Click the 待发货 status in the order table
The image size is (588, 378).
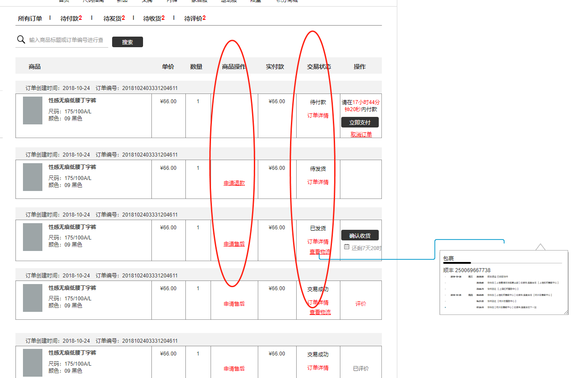tap(318, 169)
